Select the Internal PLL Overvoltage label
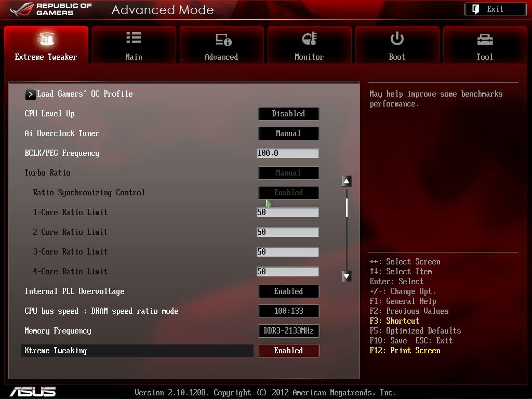The width and height of the screenshot is (532, 399). (75, 291)
